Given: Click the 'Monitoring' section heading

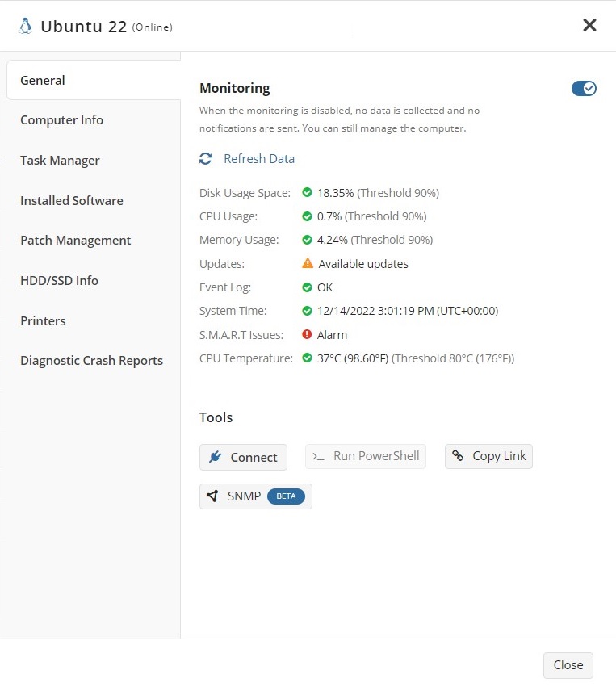Looking at the screenshot, I should 235,88.
